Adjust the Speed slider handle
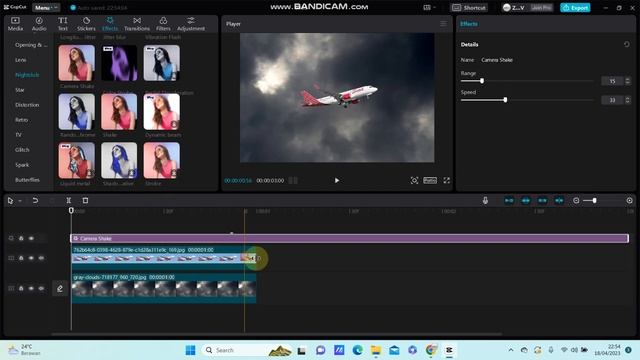The height and width of the screenshot is (360, 640). 505,100
